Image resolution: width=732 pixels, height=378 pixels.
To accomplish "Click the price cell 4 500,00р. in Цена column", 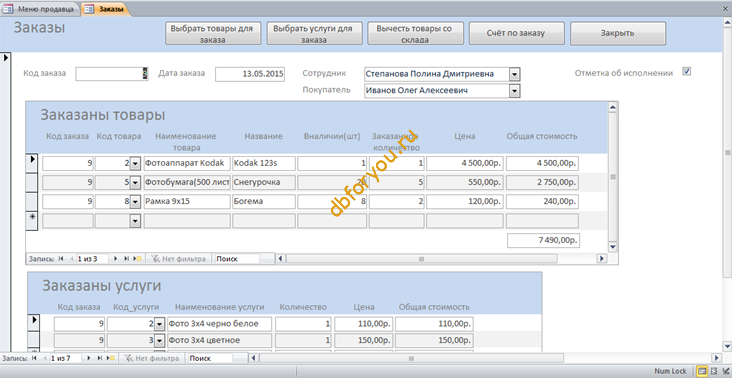I will 465,163.
